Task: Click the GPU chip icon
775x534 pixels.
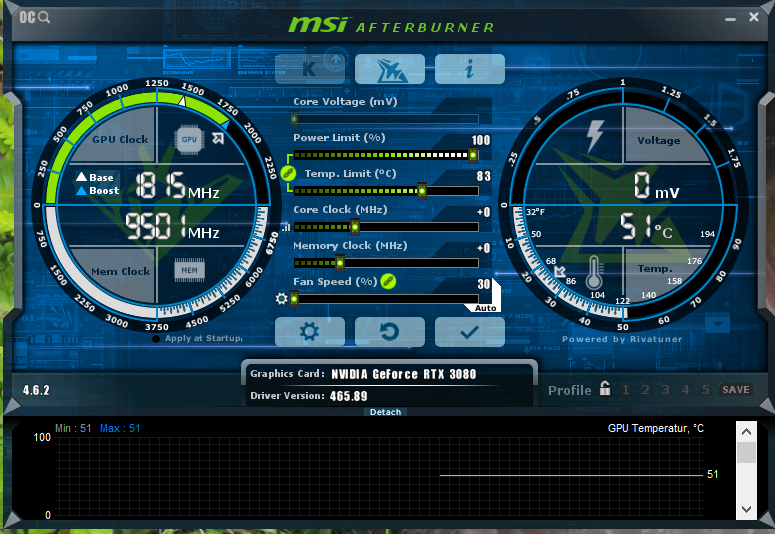Action: 189,139
